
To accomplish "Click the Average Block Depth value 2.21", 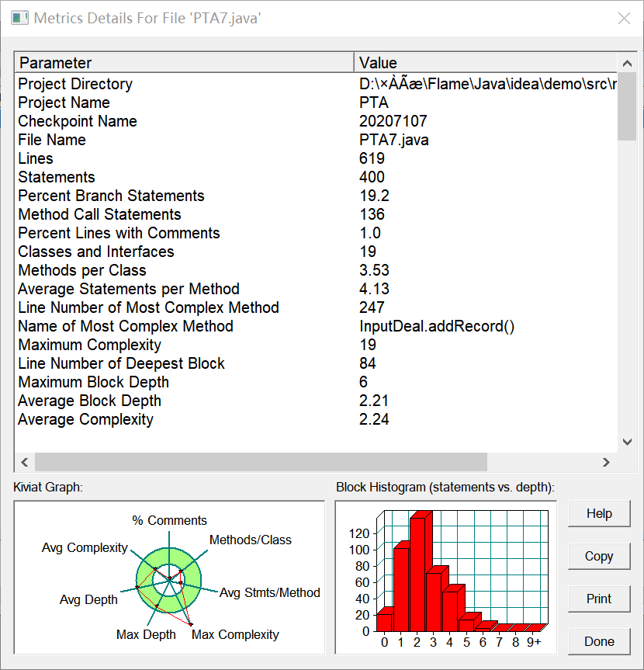I will coord(374,401).
